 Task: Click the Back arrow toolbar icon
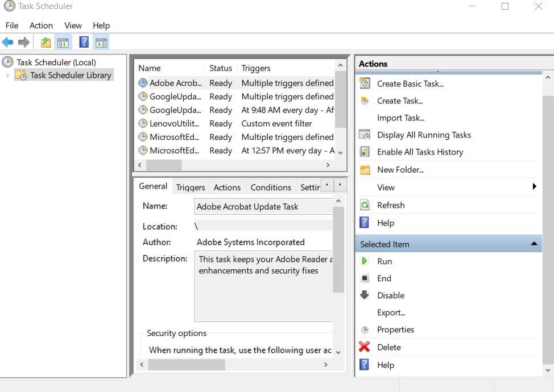pyautogui.click(x=7, y=43)
